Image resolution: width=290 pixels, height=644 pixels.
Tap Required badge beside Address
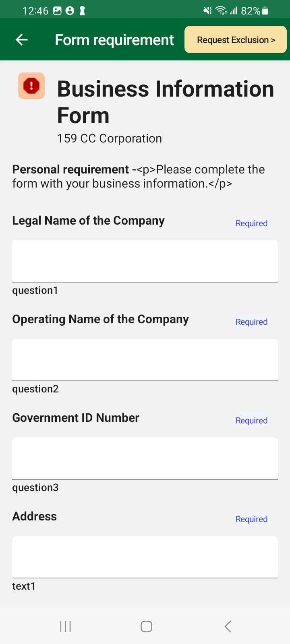click(x=251, y=519)
